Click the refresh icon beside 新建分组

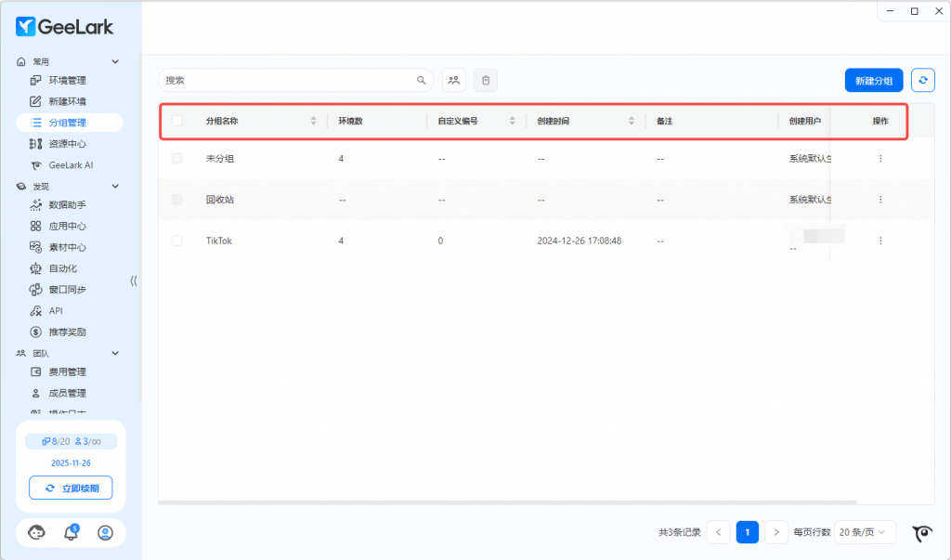[x=922, y=81]
